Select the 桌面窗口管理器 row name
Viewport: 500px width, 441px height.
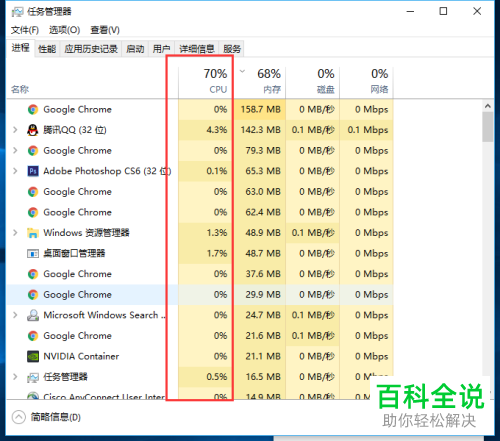[x=74, y=254]
